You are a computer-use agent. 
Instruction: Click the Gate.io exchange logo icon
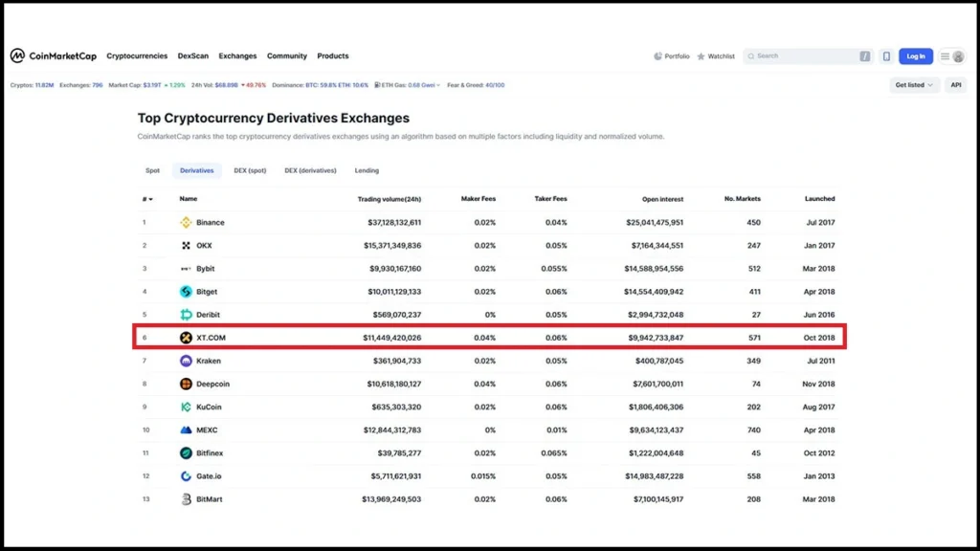pos(186,476)
